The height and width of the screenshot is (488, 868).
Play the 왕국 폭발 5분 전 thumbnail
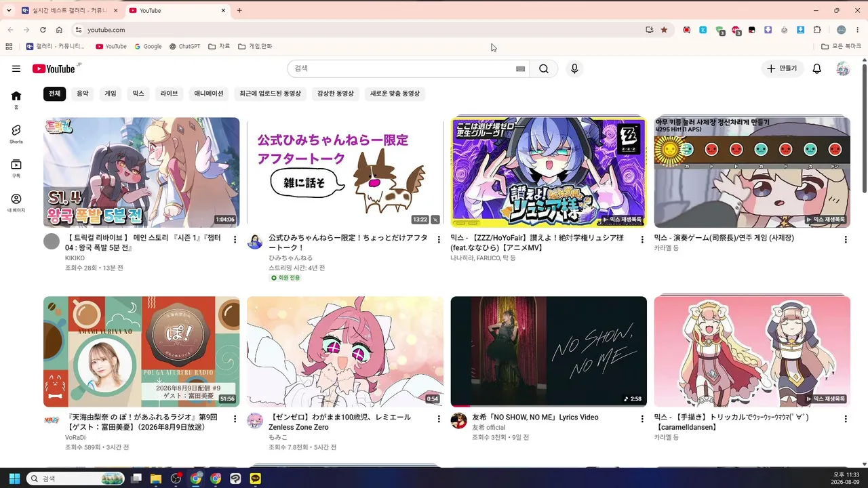(x=141, y=172)
